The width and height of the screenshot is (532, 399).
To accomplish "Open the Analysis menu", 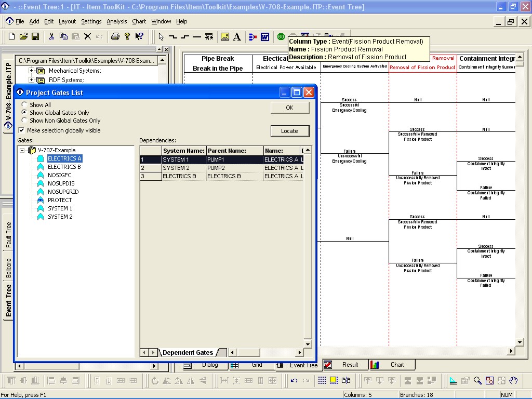I will [x=117, y=21].
